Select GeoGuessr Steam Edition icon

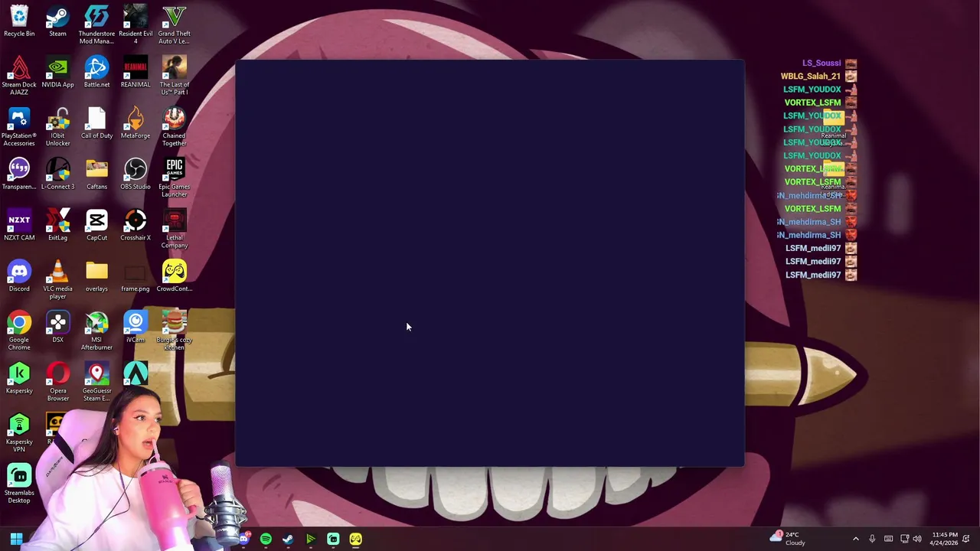(96, 383)
